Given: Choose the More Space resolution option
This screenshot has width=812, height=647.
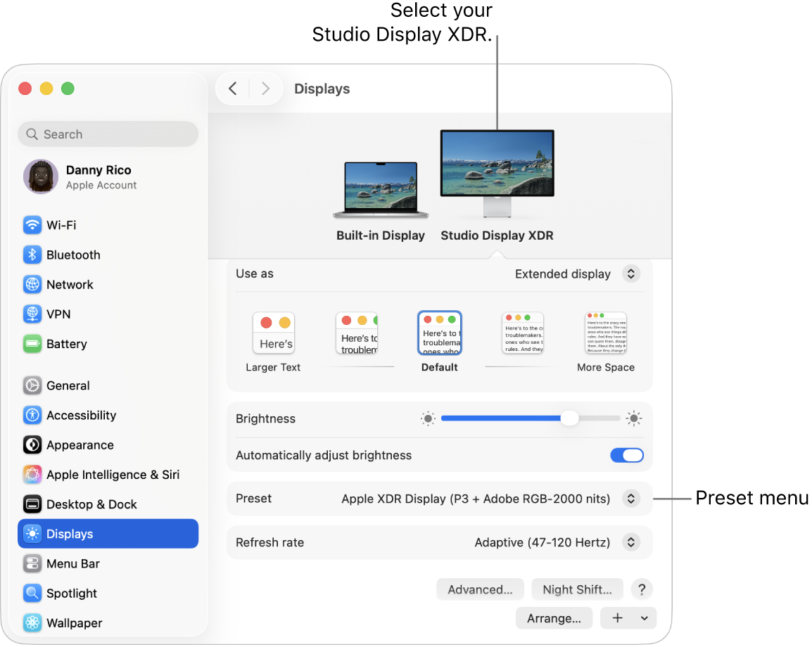Looking at the screenshot, I should pos(605,333).
